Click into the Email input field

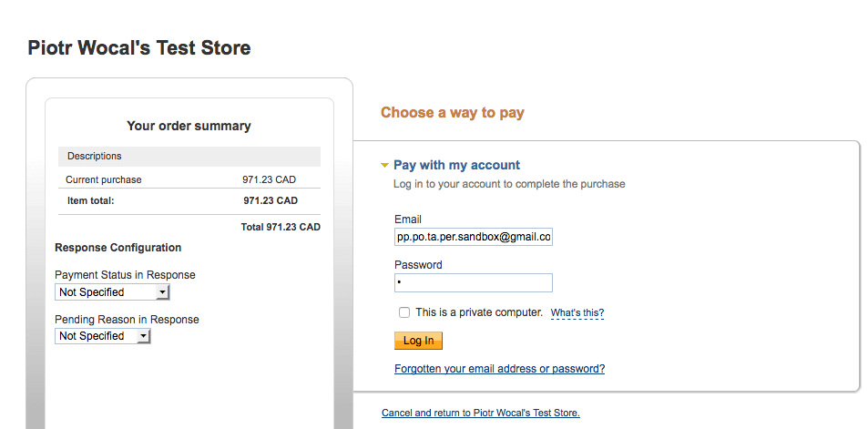pos(473,237)
